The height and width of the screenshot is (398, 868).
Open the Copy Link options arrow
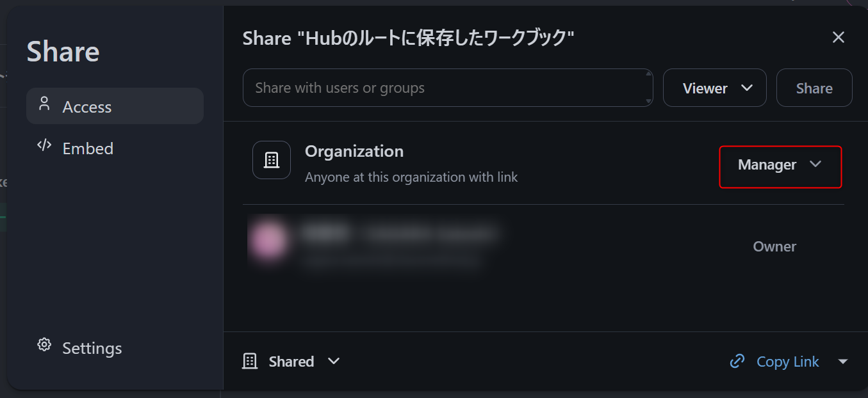pos(843,362)
